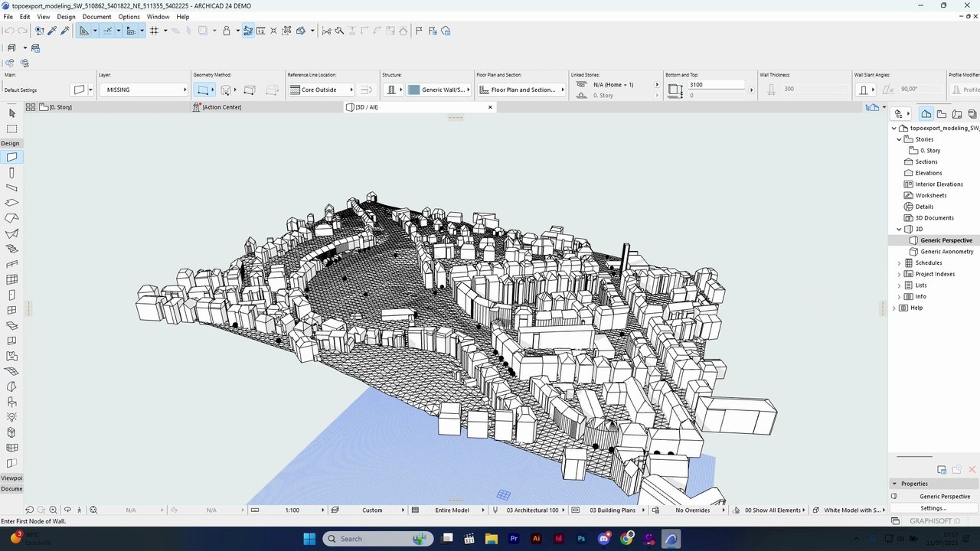This screenshot has height=551, width=980.
Task: Open Project Map icon in Navigator
Action: [926, 113]
